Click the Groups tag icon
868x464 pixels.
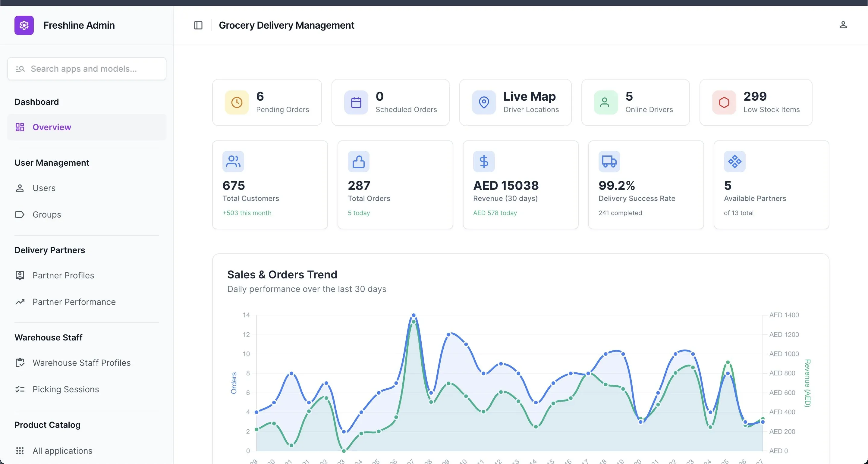tap(20, 215)
